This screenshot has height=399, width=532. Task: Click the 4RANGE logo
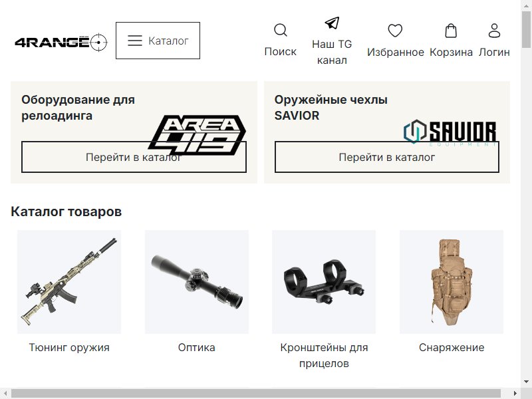pyautogui.click(x=61, y=43)
